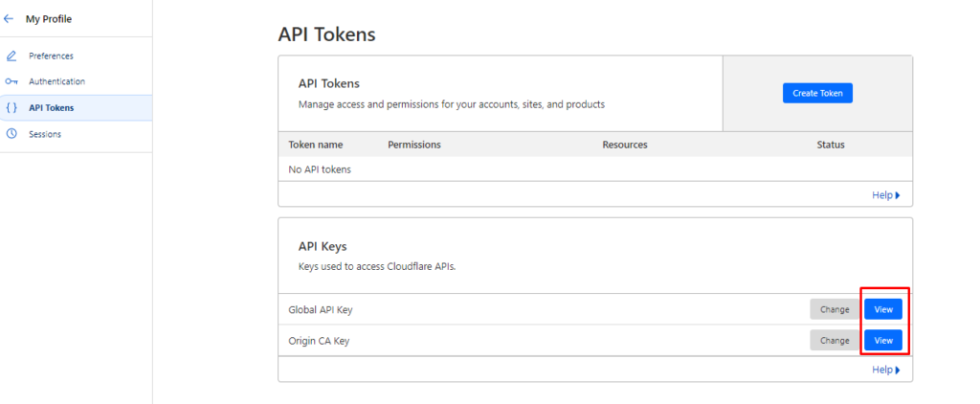This screenshot has width=980, height=404.
Task: Select the Sessions sidebar label
Action: coord(45,134)
